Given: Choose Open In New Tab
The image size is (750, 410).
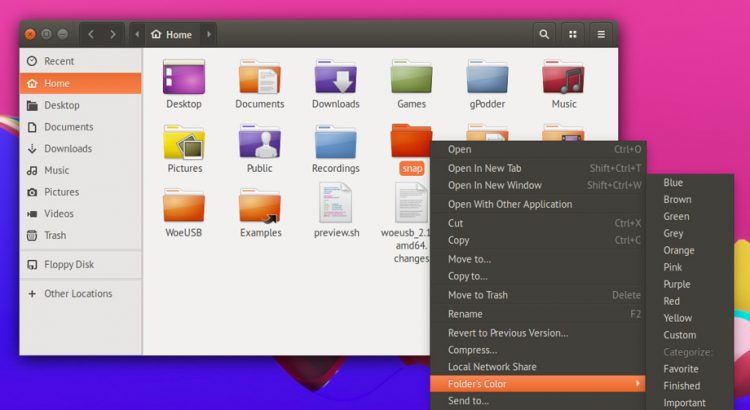Looking at the screenshot, I should pos(538,168).
